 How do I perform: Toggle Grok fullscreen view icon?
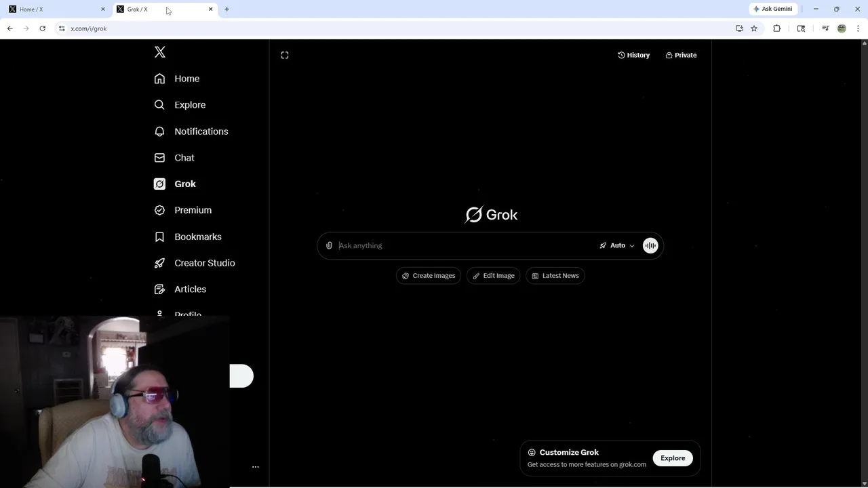pos(285,55)
